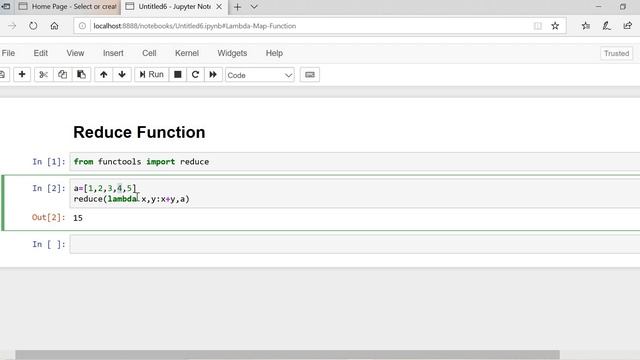This screenshot has width=640, height=360.
Task: Restart the kernel icon
Action: click(x=195, y=75)
